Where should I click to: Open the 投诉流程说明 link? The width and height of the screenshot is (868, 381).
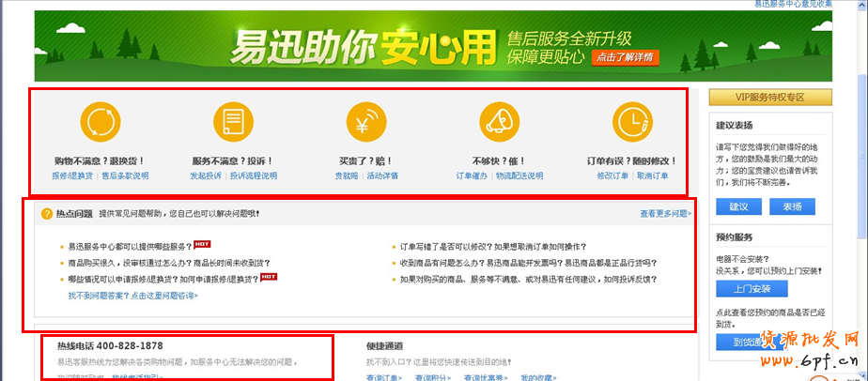point(254,175)
